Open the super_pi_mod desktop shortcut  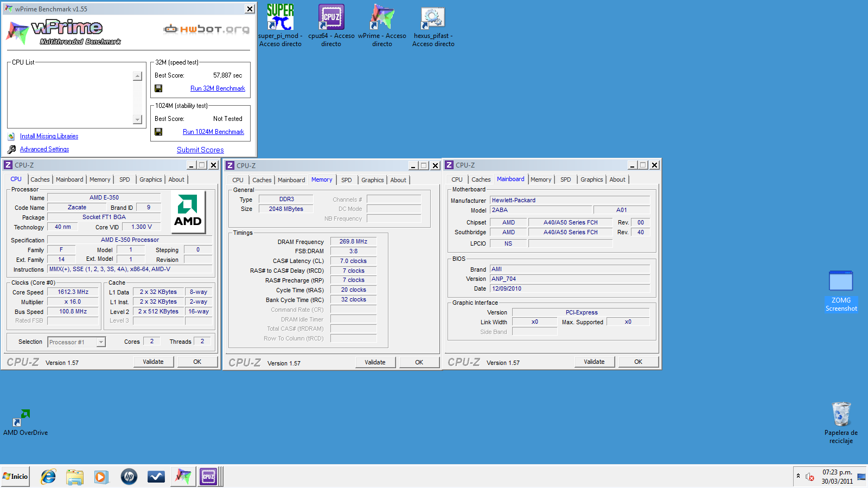point(280,25)
